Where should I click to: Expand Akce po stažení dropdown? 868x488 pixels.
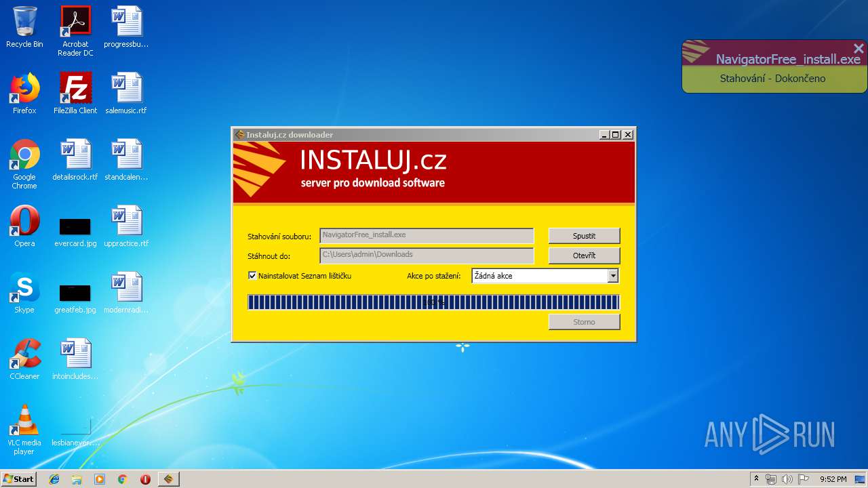pos(613,276)
